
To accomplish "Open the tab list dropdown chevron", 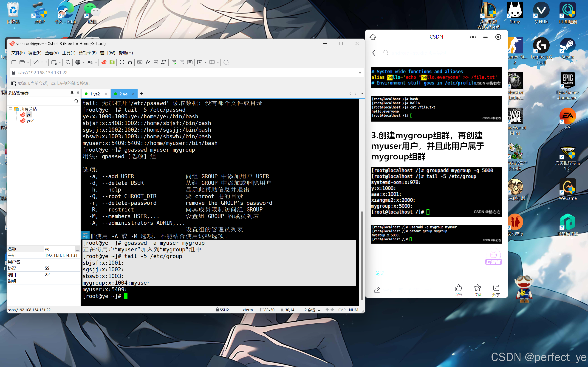I will pyautogui.click(x=362, y=94).
